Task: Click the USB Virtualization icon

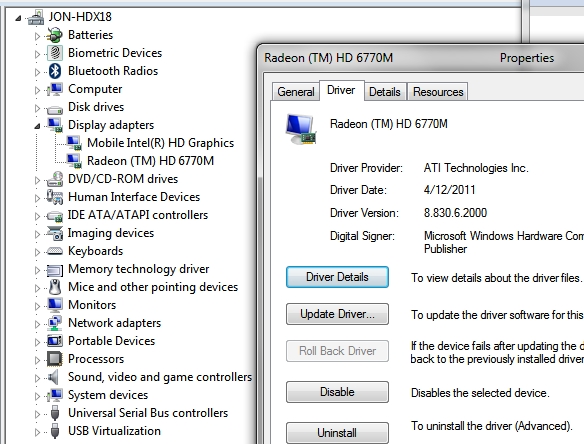Action: [x=55, y=431]
